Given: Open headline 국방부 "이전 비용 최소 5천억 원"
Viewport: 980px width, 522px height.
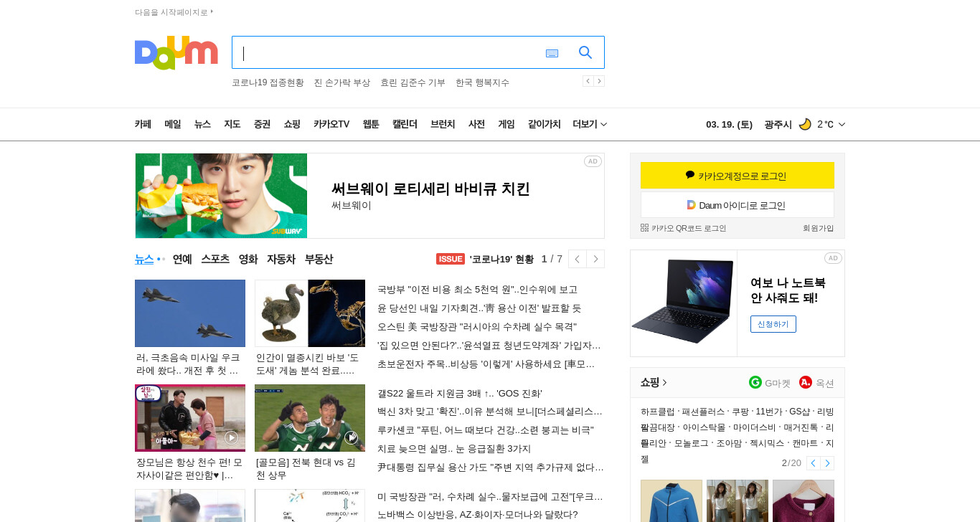Looking at the screenshot, I should [477, 290].
